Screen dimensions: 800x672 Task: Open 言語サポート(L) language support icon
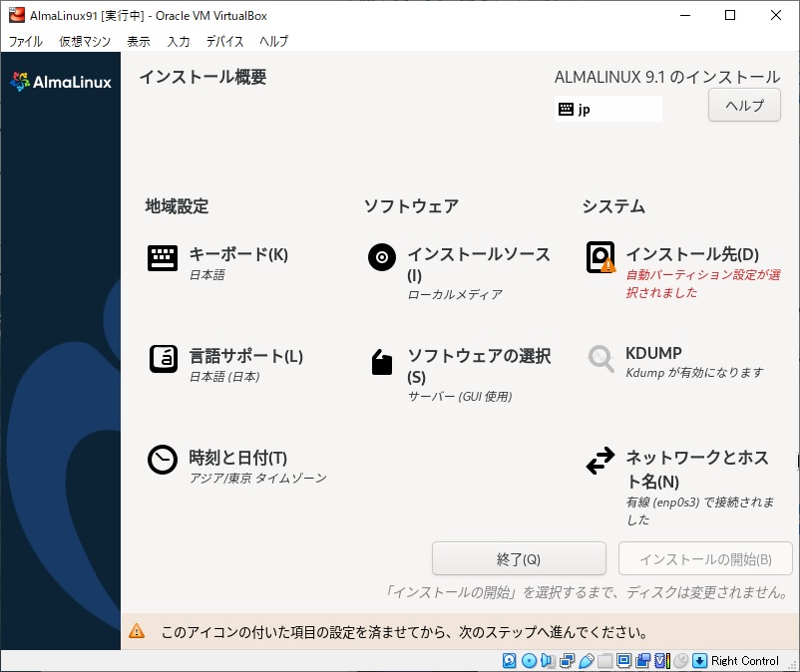point(164,359)
